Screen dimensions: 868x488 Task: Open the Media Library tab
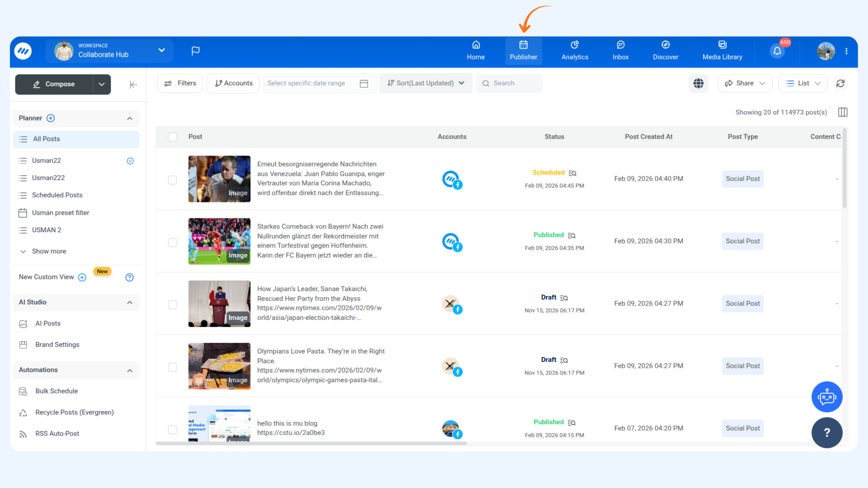point(722,51)
